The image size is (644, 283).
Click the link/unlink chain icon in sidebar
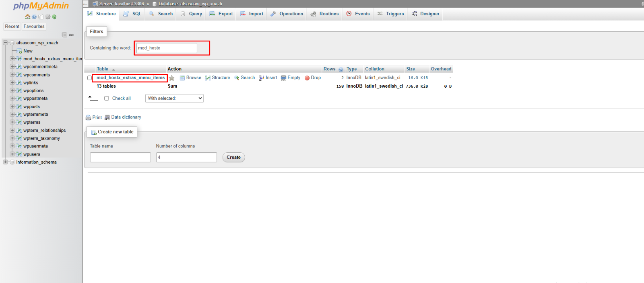pos(71,35)
